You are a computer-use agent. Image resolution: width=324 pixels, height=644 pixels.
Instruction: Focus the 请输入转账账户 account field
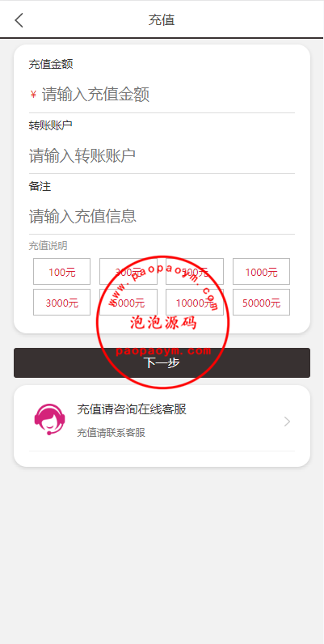pos(162,155)
